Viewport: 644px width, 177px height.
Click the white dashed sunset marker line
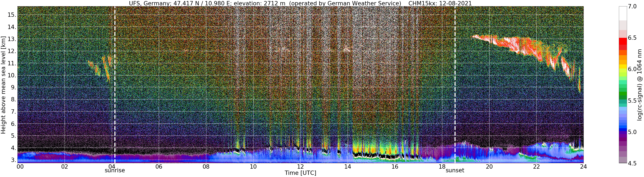(x=455, y=85)
